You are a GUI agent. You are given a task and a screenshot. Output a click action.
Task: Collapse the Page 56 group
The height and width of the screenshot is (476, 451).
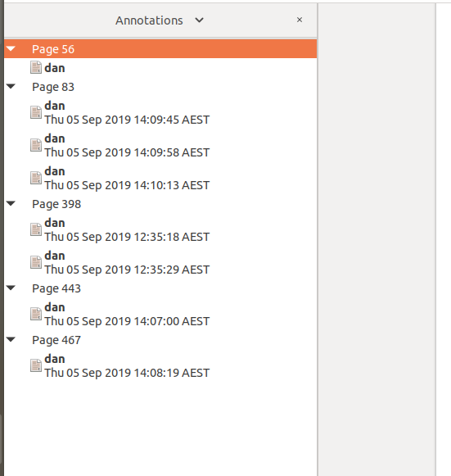coord(11,48)
